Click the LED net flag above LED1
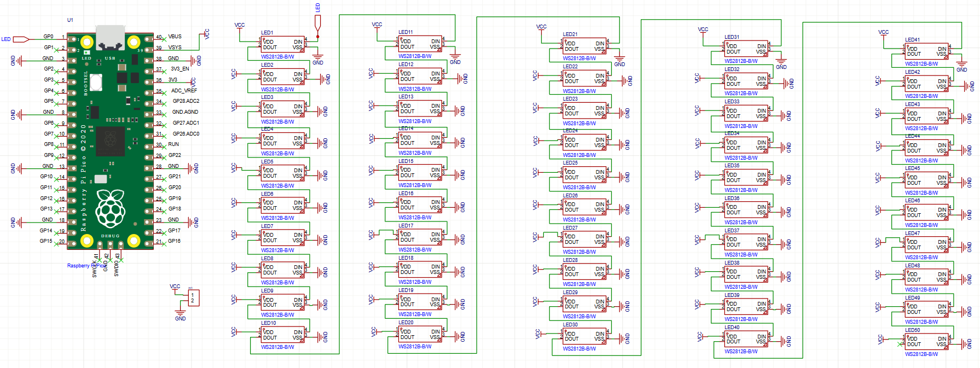Viewport: 980px width, 368px height. tap(317, 23)
